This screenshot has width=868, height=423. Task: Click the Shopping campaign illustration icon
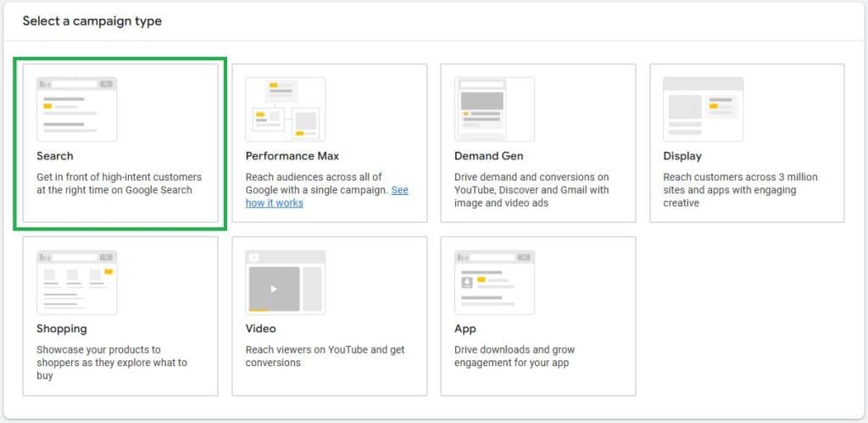click(x=76, y=282)
